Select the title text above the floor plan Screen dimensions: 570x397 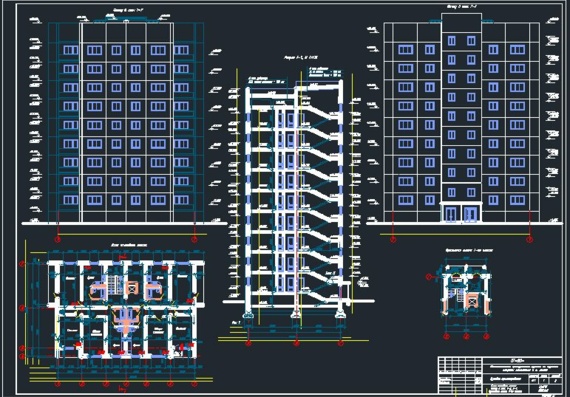[124, 246]
